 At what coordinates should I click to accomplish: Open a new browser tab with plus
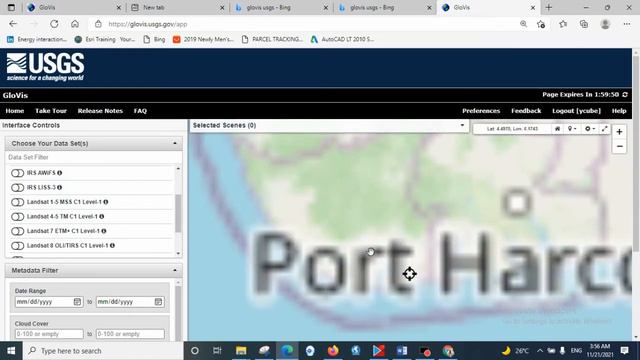(x=549, y=7)
